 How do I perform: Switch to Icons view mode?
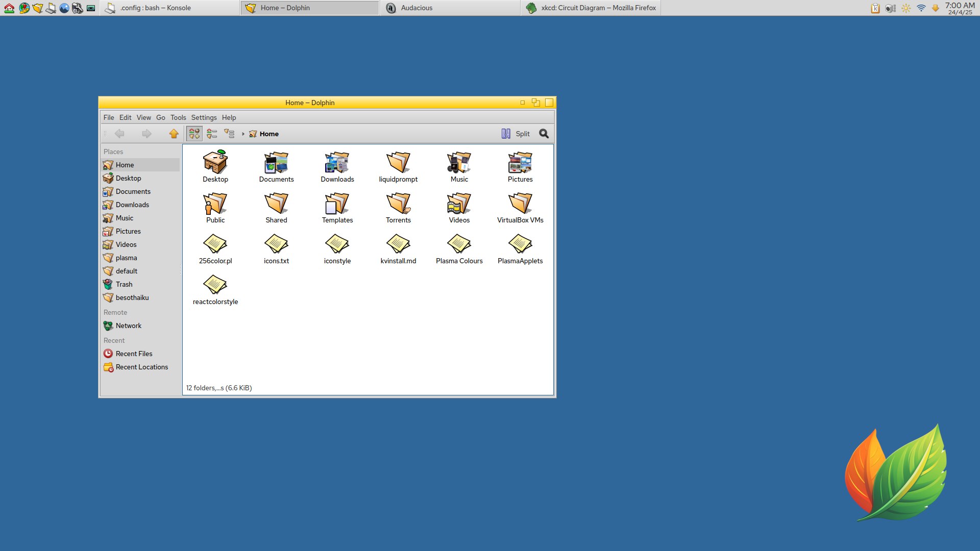pos(194,134)
